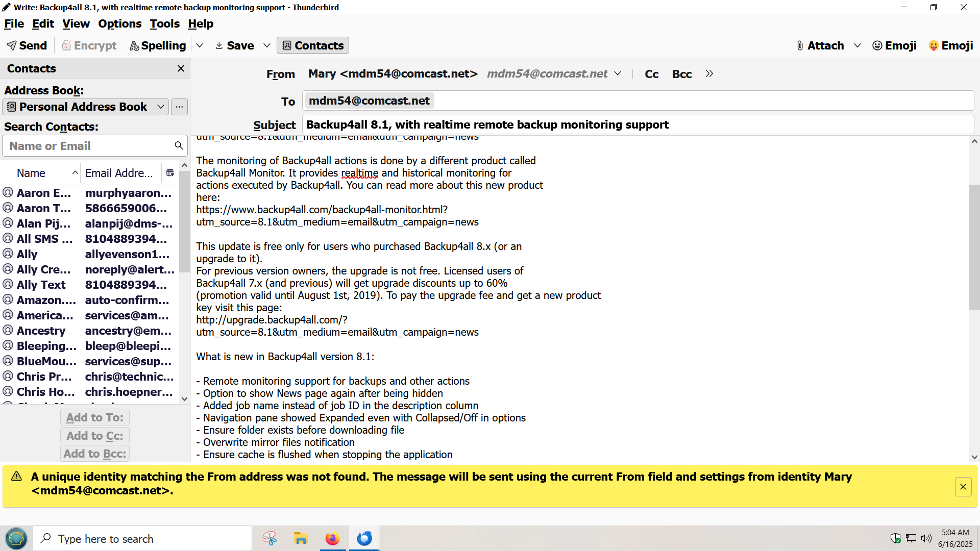Open Firefox from taskbar
The image size is (980, 551).
click(x=332, y=538)
